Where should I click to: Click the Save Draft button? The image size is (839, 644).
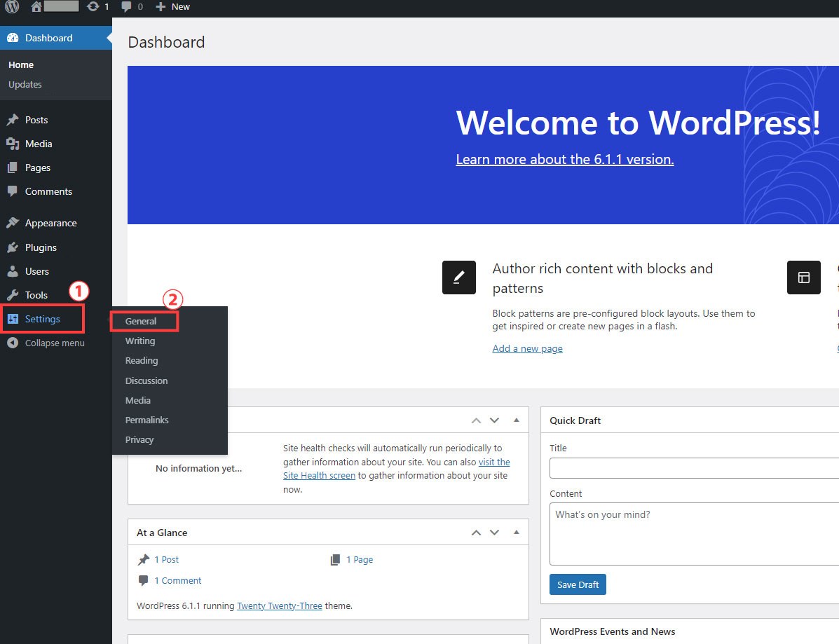[x=578, y=584]
